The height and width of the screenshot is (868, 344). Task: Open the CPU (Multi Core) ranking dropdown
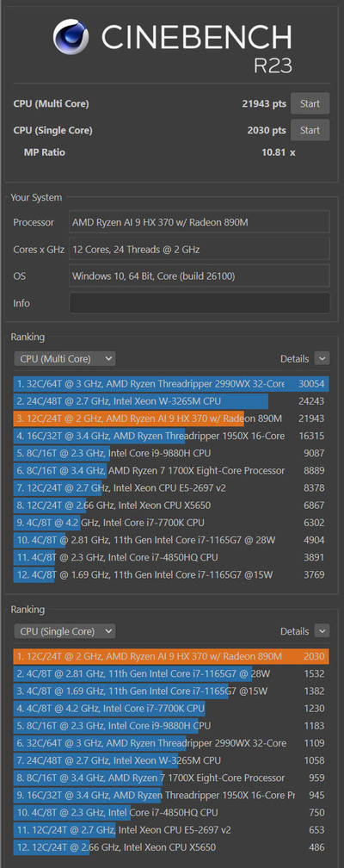pos(64,359)
